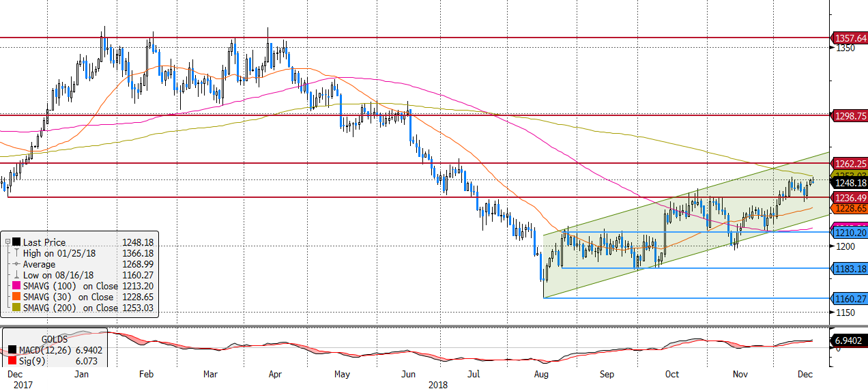Click the Nov label on time axis
This screenshot has width=868, height=391.
coord(740,374)
